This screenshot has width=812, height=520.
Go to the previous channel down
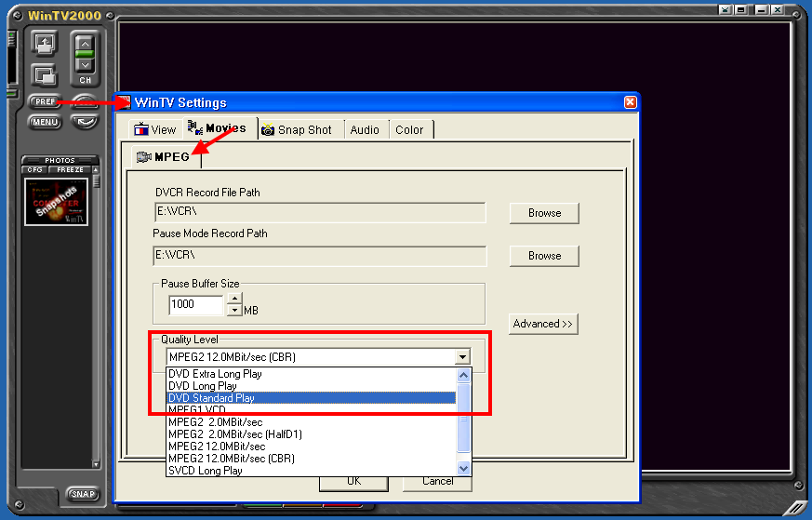(x=85, y=65)
